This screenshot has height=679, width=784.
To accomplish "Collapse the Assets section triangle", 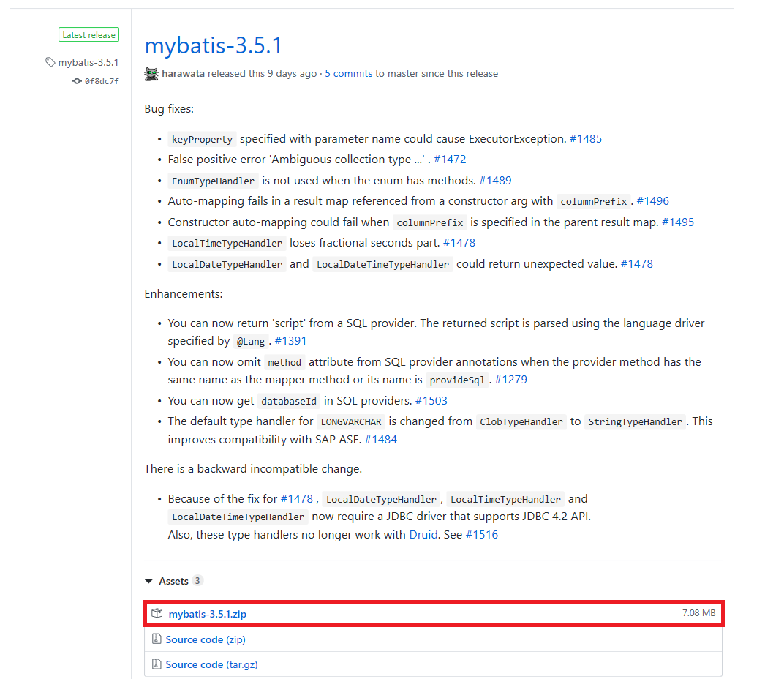I will click(148, 581).
